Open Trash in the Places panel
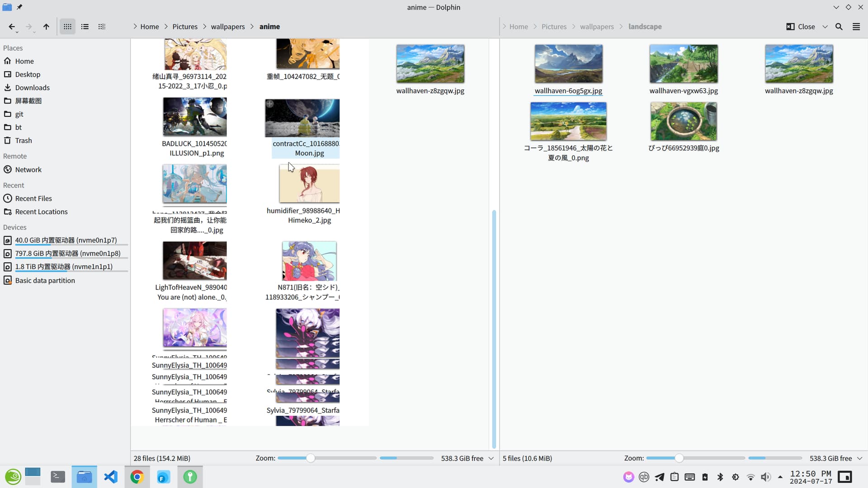This screenshot has height=488, width=868. coord(23,140)
